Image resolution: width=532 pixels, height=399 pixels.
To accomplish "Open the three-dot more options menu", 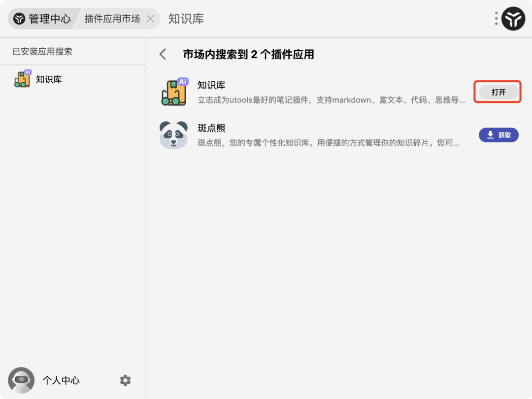I will click(x=496, y=18).
